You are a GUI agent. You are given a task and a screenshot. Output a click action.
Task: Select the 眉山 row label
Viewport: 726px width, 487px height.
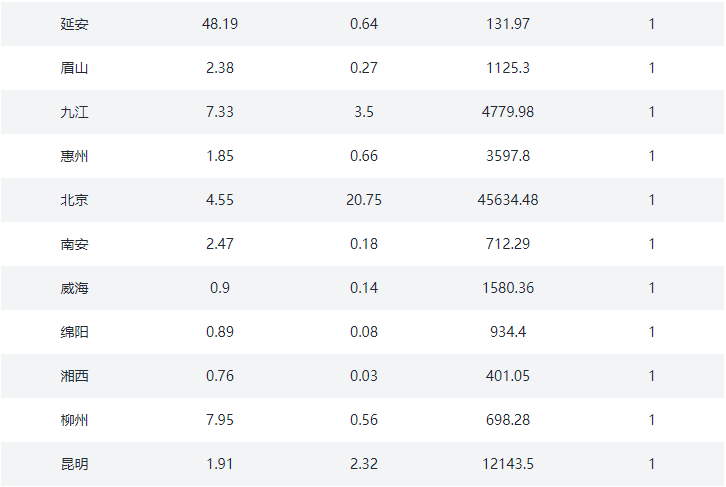click(74, 68)
